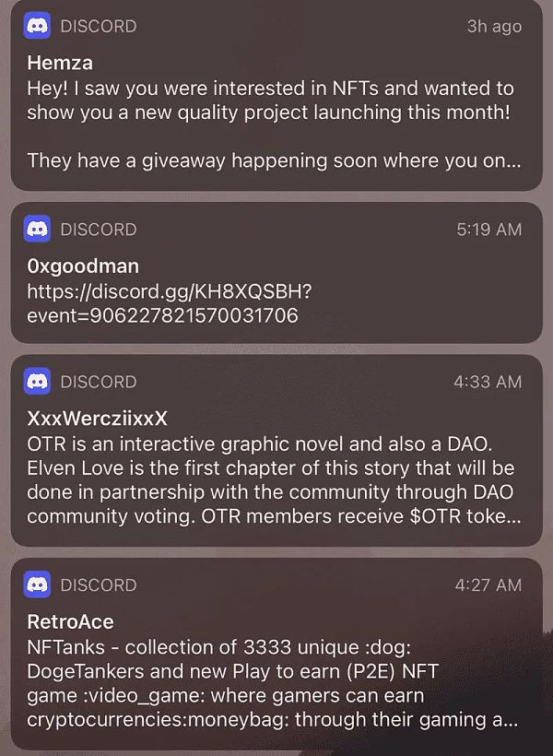Viewport: 553px width, 756px height.
Task: Tap sender name 0xgoodman
Action: pos(83,266)
